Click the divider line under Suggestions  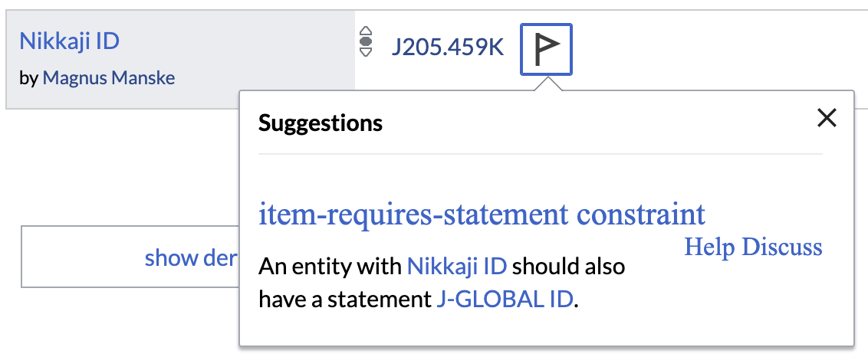(541, 154)
